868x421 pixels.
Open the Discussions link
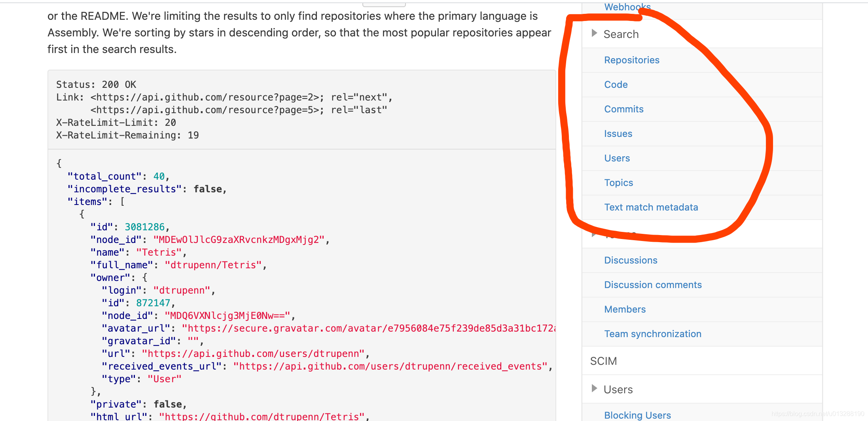click(x=631, y=260)
